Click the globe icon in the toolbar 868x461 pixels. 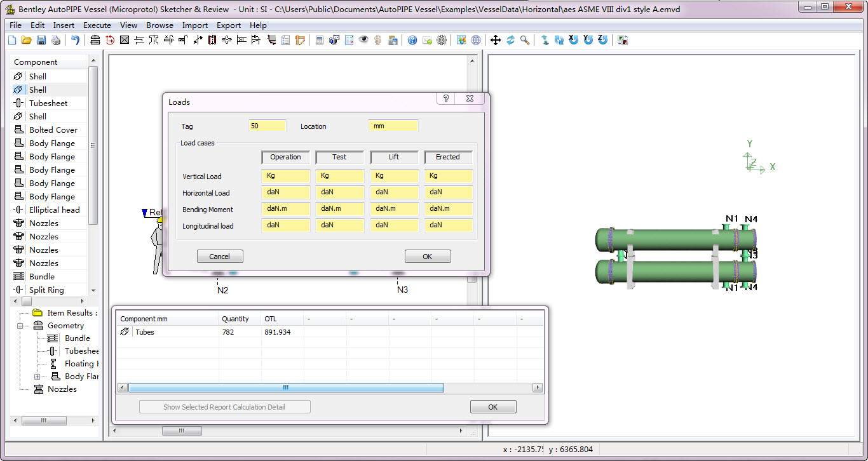tap(477, 40)
